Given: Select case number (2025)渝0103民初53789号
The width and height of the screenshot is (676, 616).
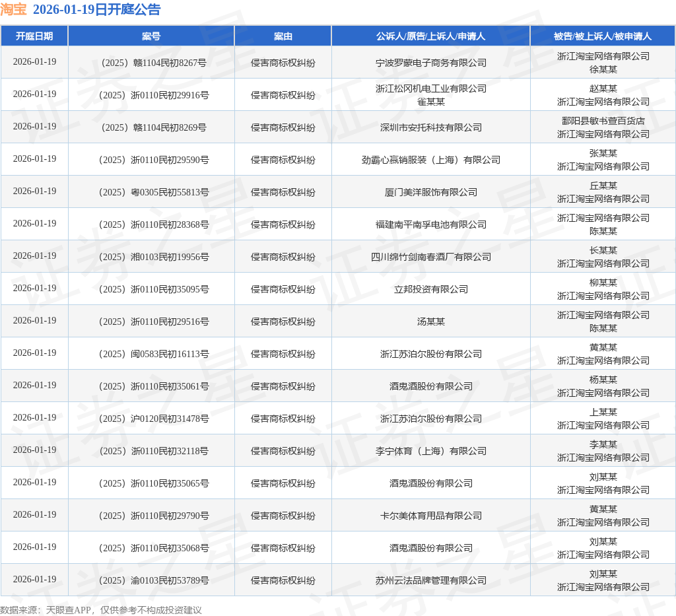Looking at the screenshot, I should [x=154, y=580].
